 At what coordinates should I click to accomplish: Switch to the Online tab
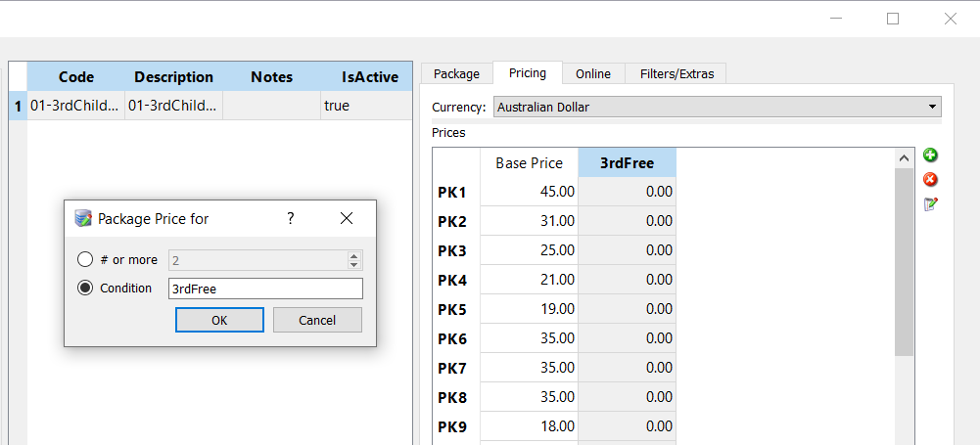pyautogui.click(x=593, y=73)
